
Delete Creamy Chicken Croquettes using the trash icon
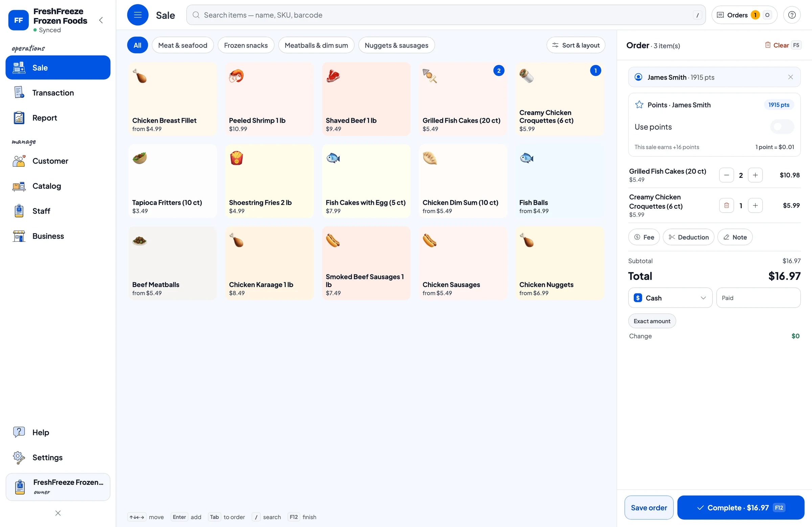pos(726,206)
